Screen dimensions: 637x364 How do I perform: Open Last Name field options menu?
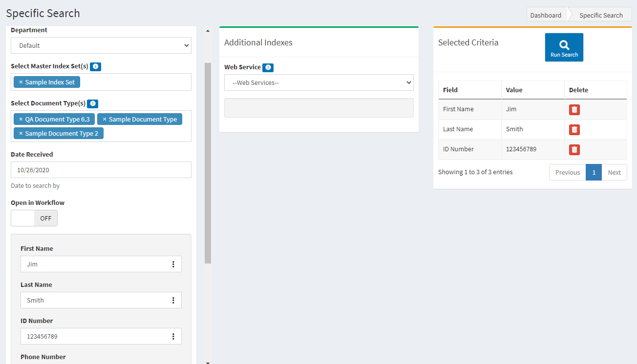tap(173, 301)
